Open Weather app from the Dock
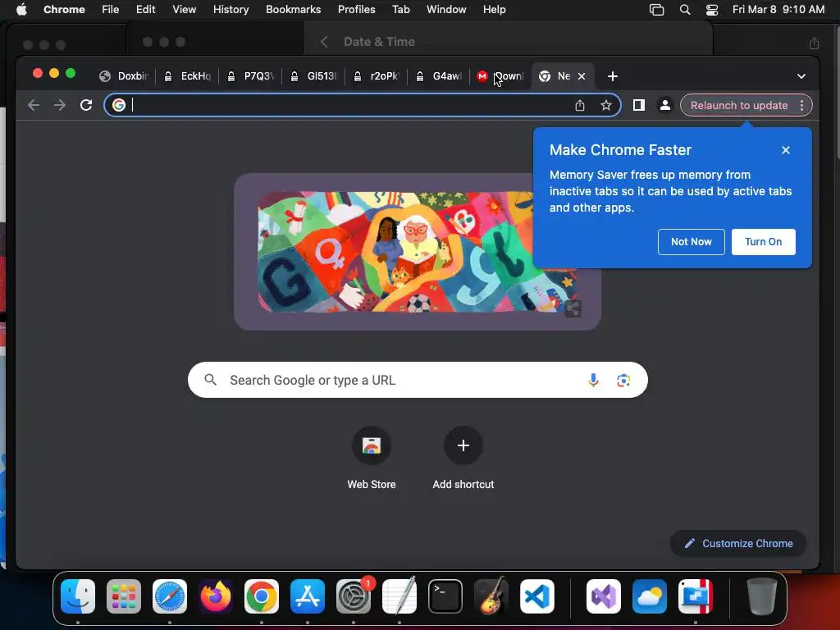The image size is (840, 630). (x=650, y=596)
